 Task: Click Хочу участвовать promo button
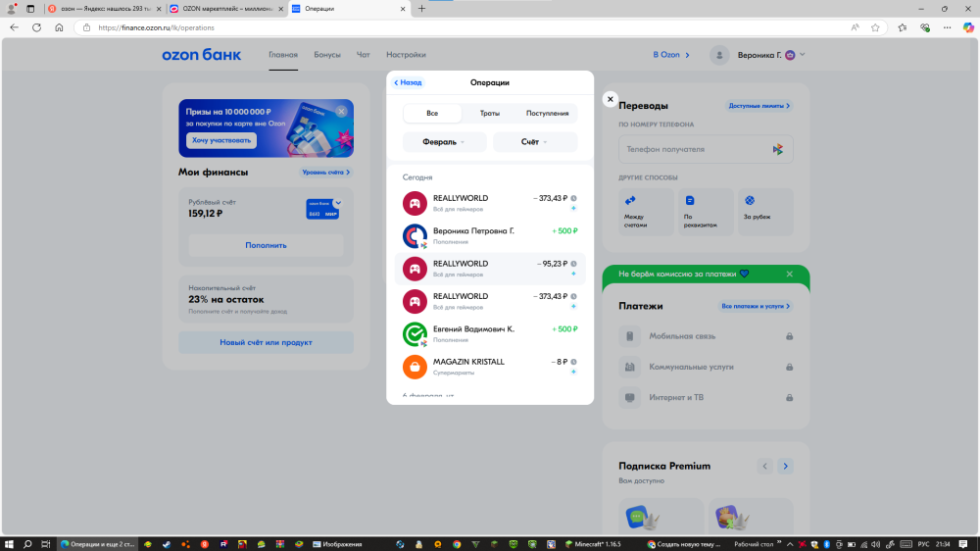(221, 140)
